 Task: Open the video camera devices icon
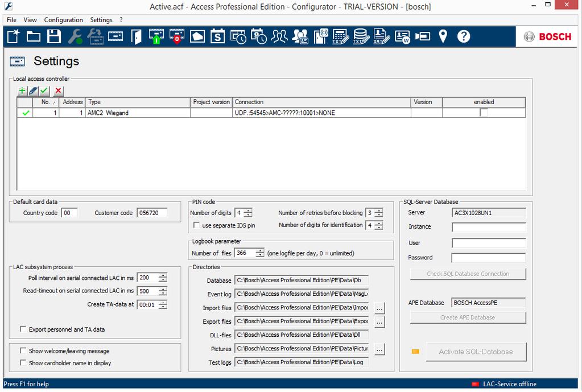click(422, 36)
